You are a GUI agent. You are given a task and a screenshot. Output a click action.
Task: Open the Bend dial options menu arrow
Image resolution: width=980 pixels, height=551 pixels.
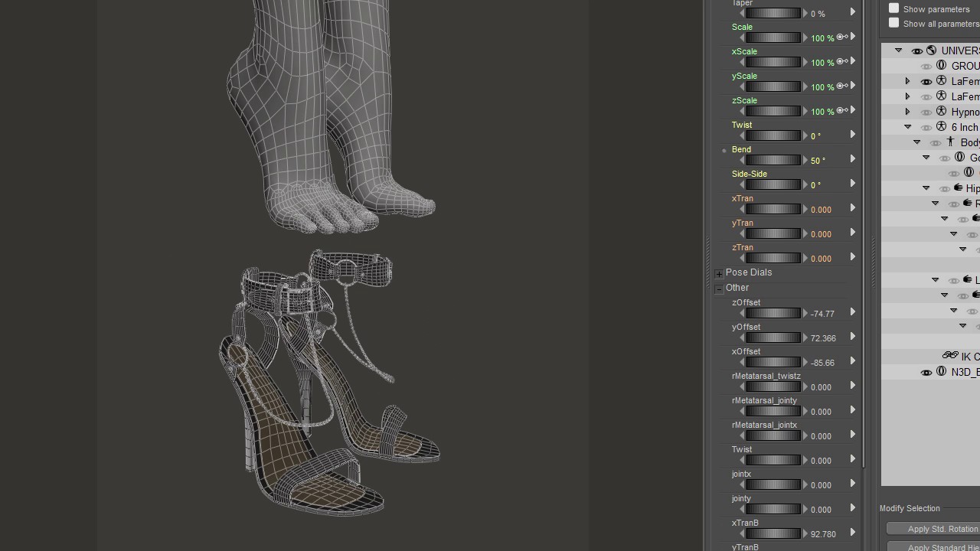pos(852,158)
